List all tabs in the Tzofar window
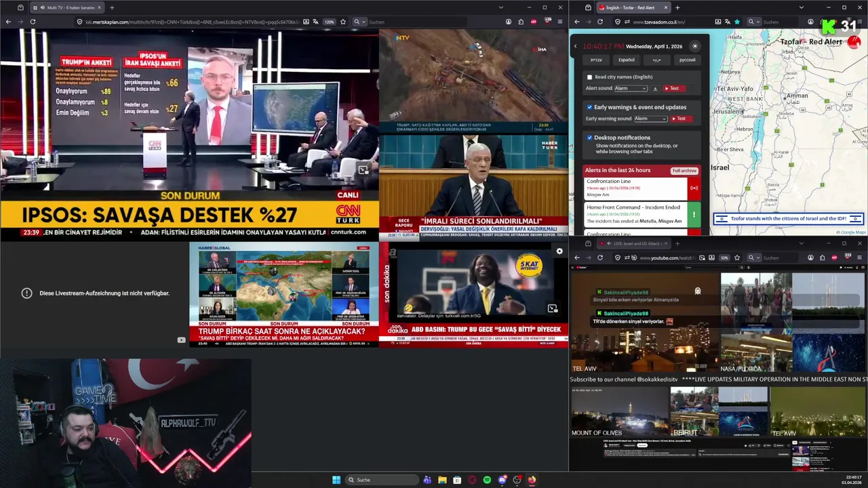The image size is (868, 488). [801, 7]
